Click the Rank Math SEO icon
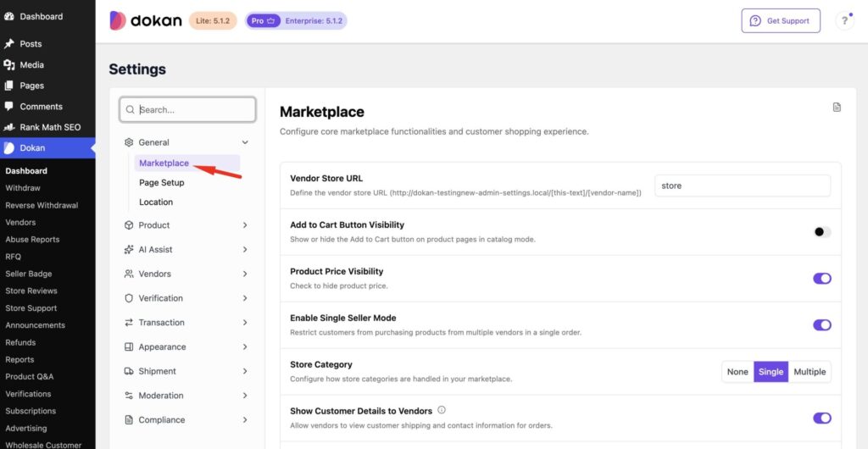This screenshot has width=868, height=449. pos(8,127)
